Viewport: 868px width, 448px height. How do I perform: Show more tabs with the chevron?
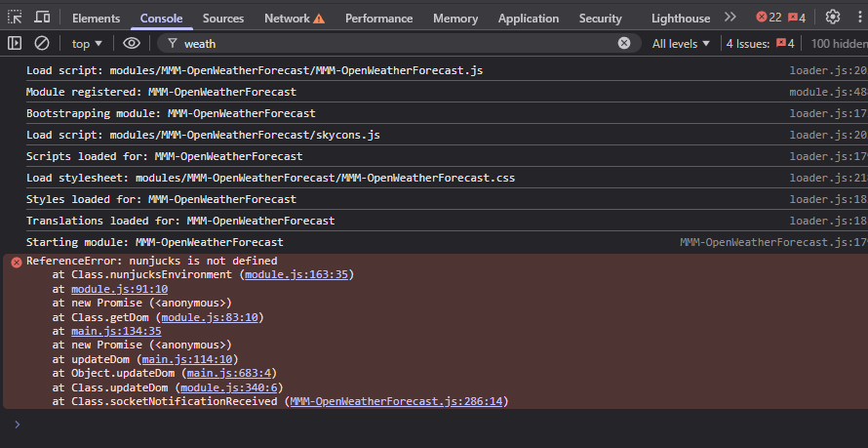(730, 17)
